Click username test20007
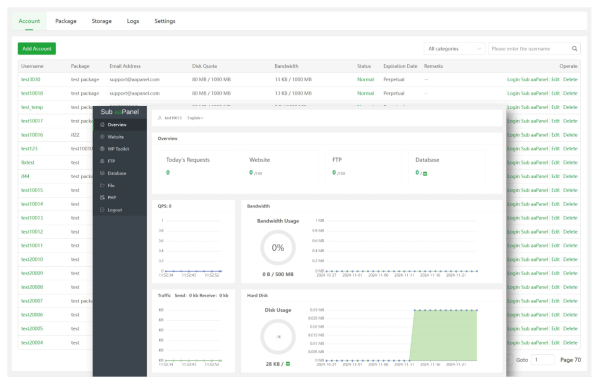 [x=32, y=301]
